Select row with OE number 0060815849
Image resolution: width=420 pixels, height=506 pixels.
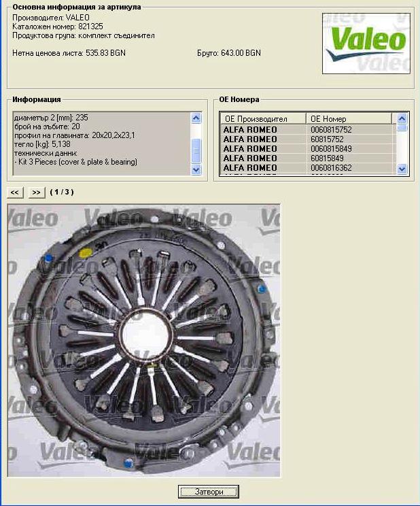point(307,148)
